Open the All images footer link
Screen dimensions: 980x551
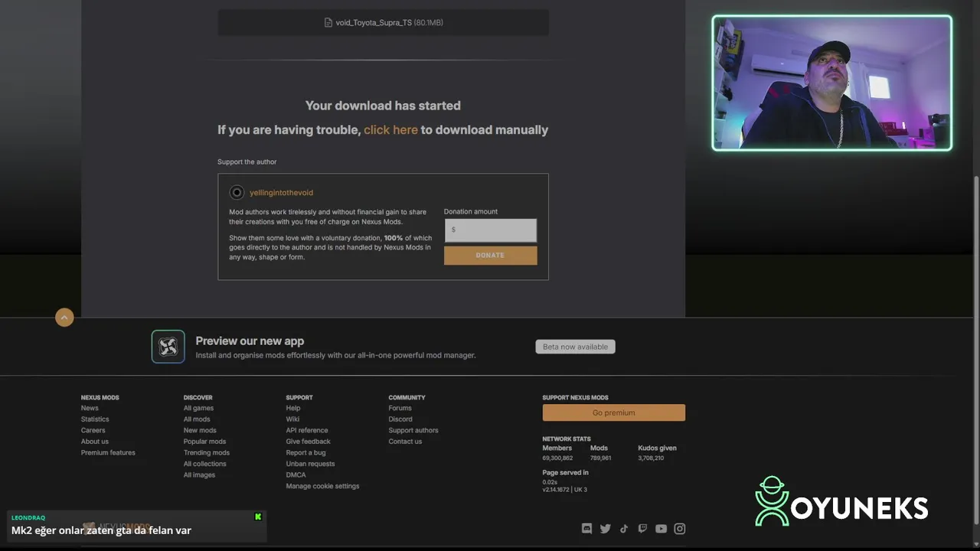(199, 474)
